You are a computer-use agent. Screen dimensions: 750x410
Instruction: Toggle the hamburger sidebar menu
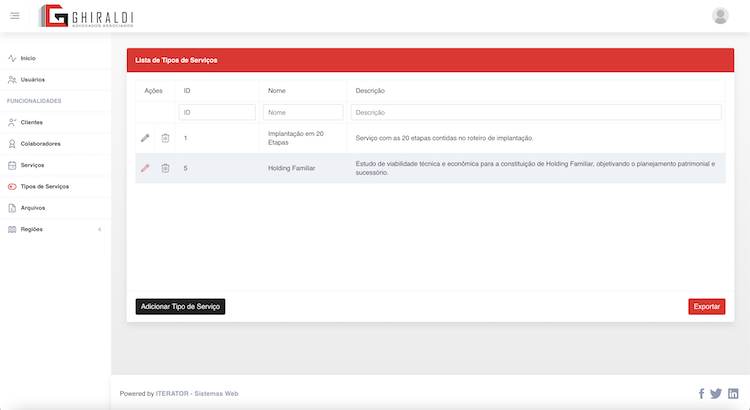coord(15,16)
